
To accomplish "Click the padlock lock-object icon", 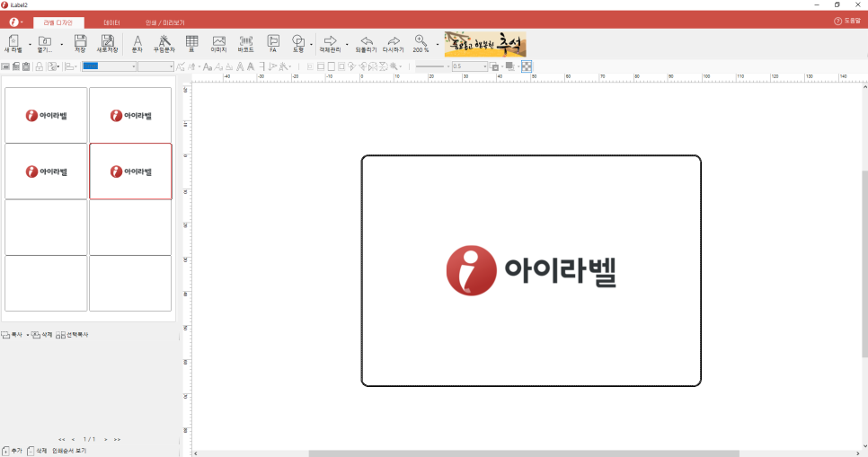I will click(40, 66).
